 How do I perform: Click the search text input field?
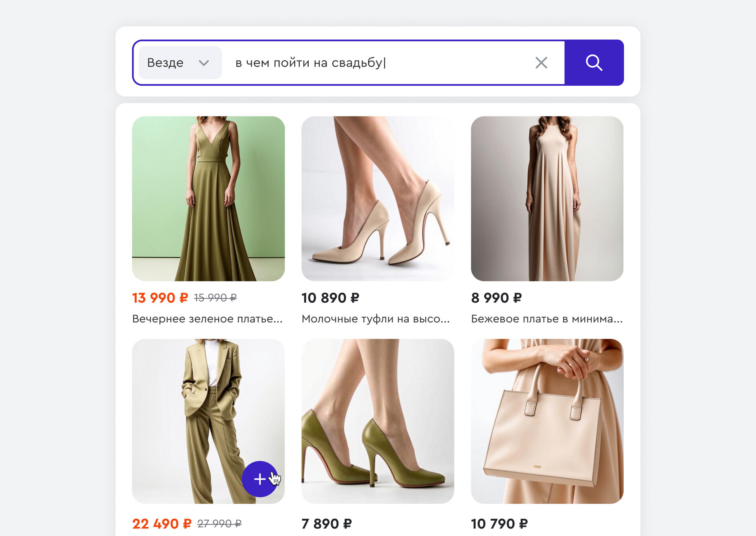click(378, 63)
